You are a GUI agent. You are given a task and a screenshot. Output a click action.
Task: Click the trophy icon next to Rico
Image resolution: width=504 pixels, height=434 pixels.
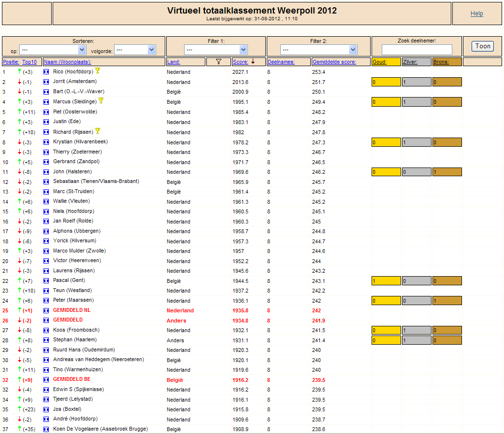click(x=98, y=70)
